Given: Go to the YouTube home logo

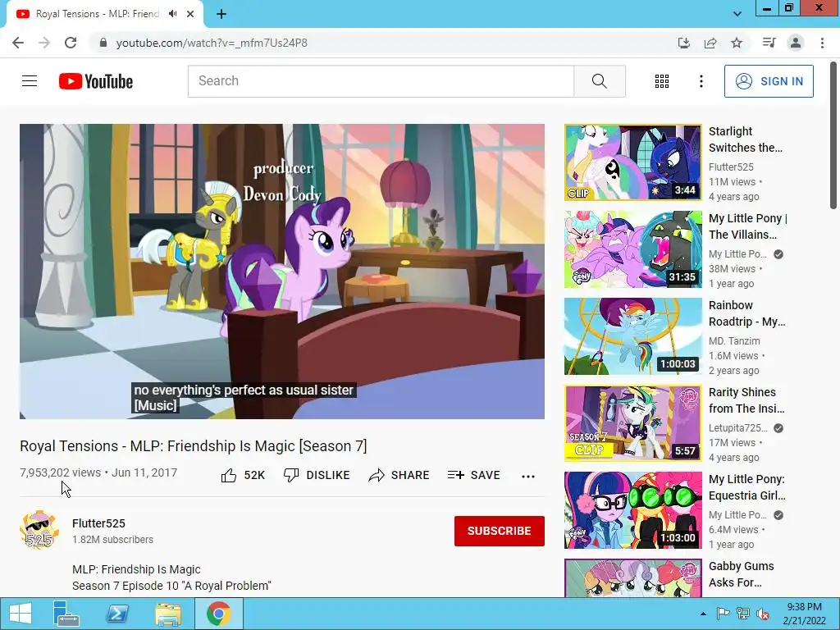Looking at the screenshot, I should click(x=96, y=81).
